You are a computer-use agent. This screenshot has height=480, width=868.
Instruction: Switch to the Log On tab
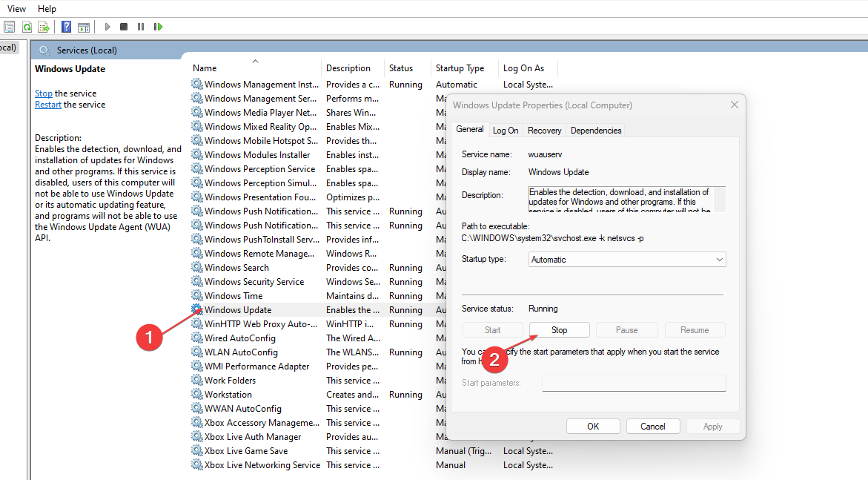pos(506,131)
